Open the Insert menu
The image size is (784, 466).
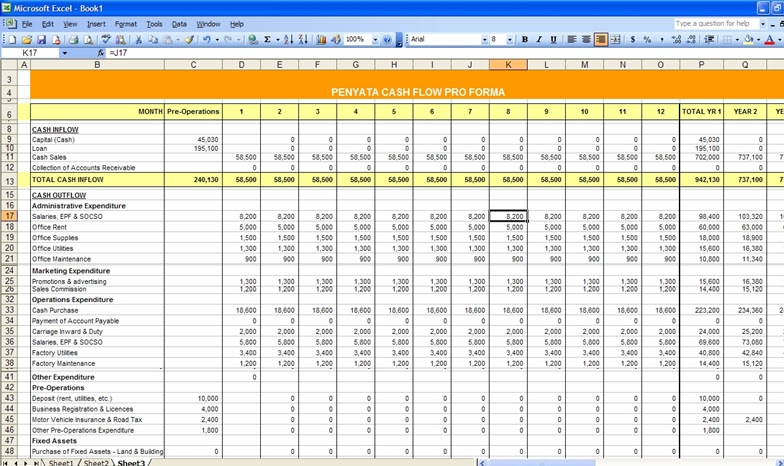click(96, 24)
